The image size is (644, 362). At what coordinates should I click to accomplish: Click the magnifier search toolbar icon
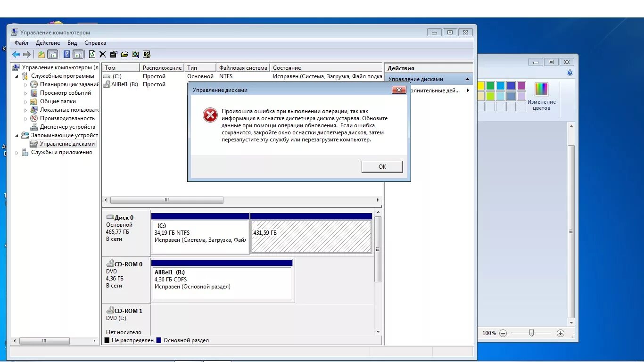click(x=136, y=55)
